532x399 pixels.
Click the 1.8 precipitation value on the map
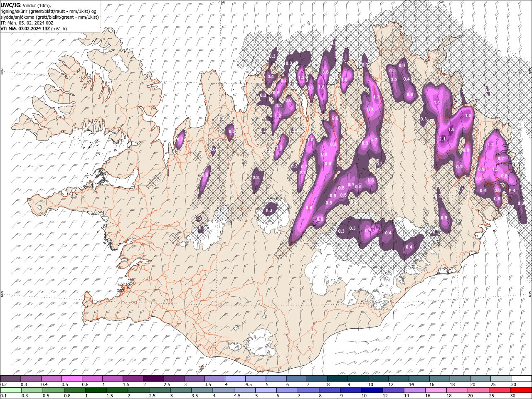tap(451, 129)
